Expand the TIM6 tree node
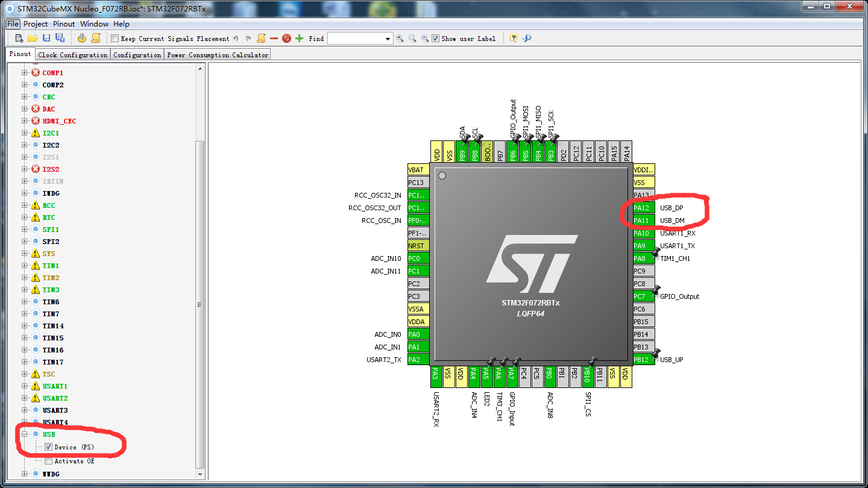The image size is (868, 488). click(25, 302)
